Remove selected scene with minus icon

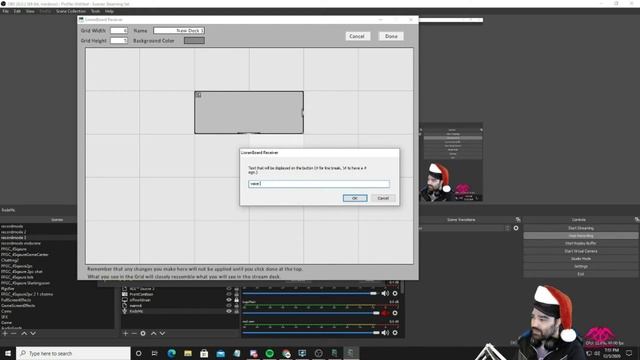14,333
